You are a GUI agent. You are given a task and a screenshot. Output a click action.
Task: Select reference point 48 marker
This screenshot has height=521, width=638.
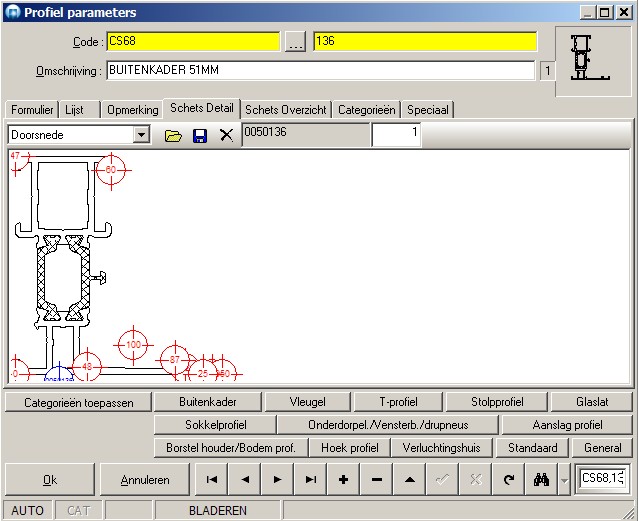tap(87, 366)
